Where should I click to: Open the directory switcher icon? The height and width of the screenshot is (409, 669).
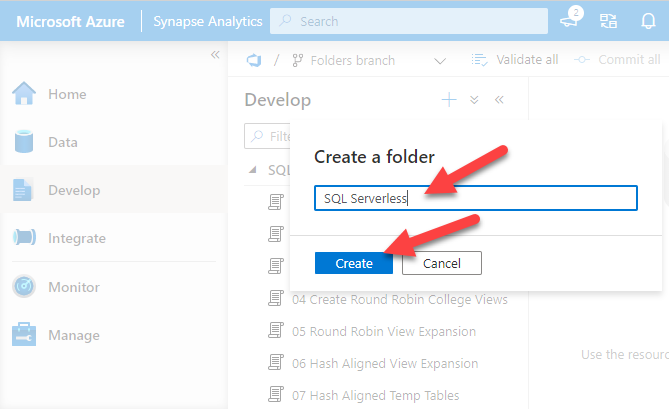[608, 20]
